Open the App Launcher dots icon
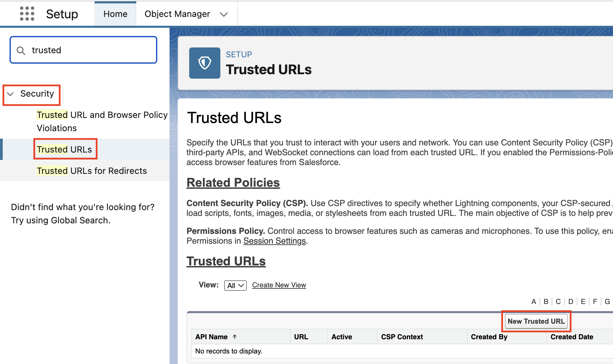The width and height of the screenshot is (613, 364). [27, 14]
